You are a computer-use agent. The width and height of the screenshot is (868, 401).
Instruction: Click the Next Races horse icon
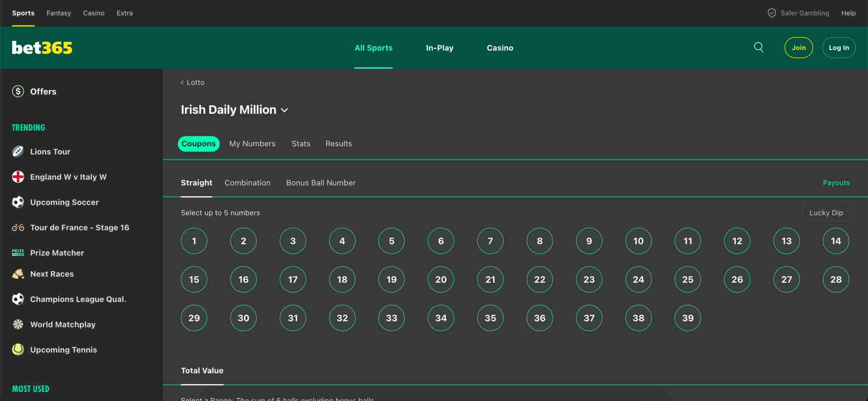[18, 274]
